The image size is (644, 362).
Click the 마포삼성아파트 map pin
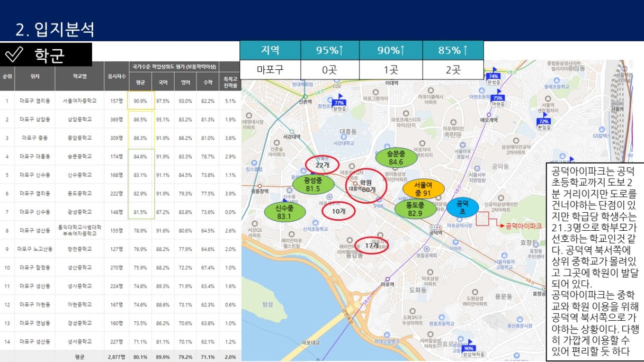pos(430,272)
